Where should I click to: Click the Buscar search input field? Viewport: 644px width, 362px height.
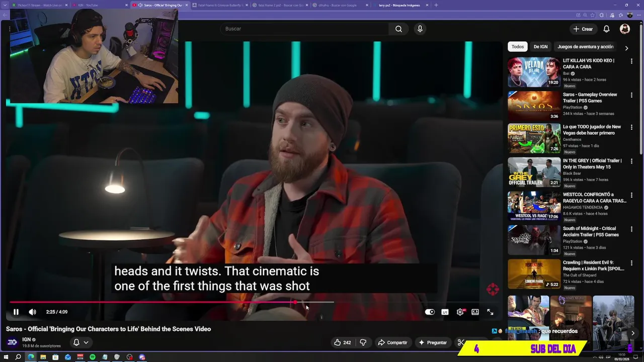[304, 29]
